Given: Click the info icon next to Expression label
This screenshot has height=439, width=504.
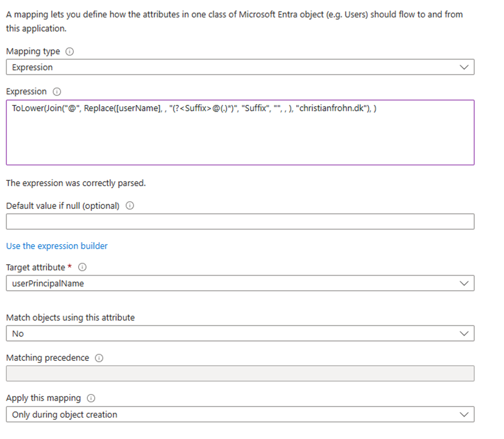Looking at the screenshot, I should (x=57, y=92).
